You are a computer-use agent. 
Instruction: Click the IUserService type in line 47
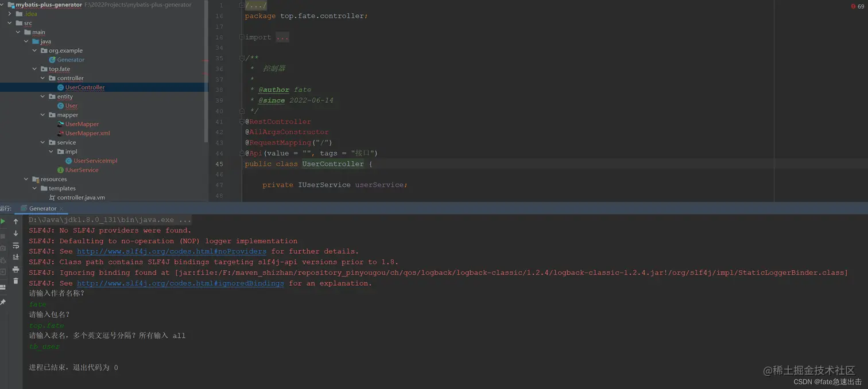pyautogui.click(x=324, y=185)
